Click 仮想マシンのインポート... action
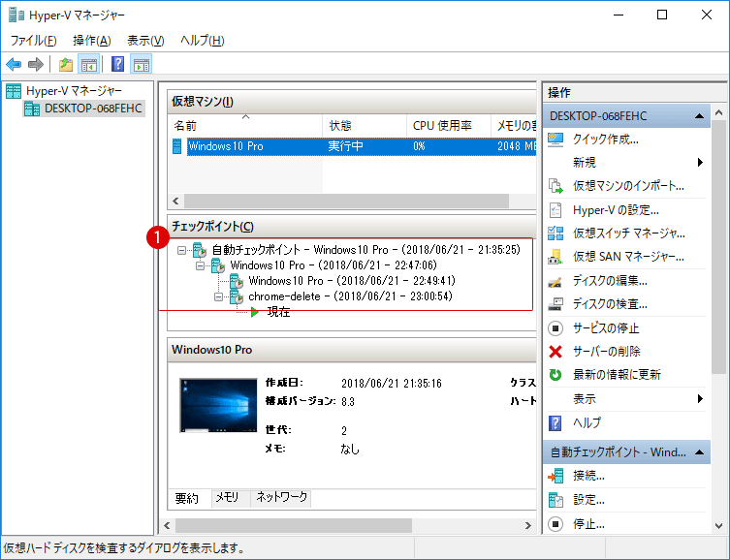 pyautogui.click(x=628, y=186)
